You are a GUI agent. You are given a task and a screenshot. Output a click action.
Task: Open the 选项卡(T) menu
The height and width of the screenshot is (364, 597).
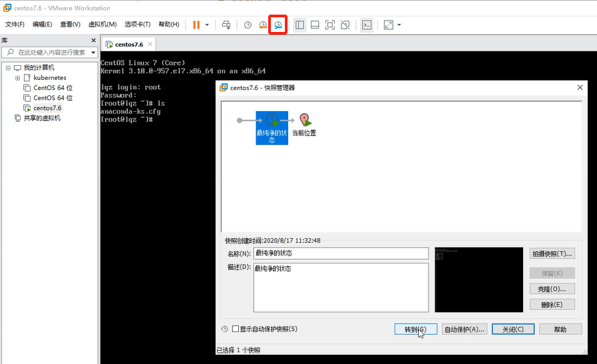pyautogui.click(x=138, y=25)
